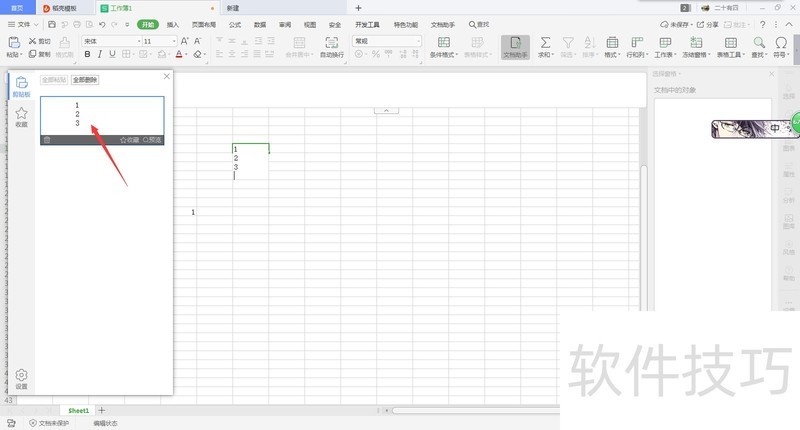This screenshot has width=800, height=430.
Task: Click the Table Tools (表格工具) icon
Action: pos(731,42)
